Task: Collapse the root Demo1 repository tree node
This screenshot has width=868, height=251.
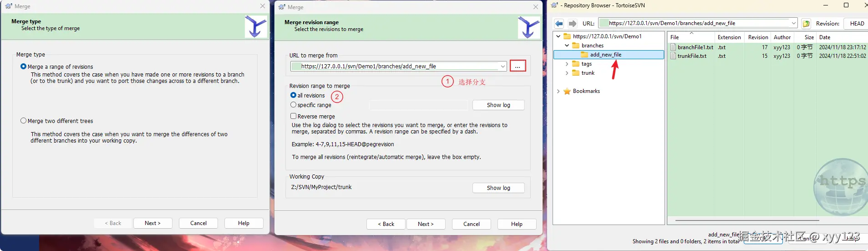Action: click(x=558, y=36)
